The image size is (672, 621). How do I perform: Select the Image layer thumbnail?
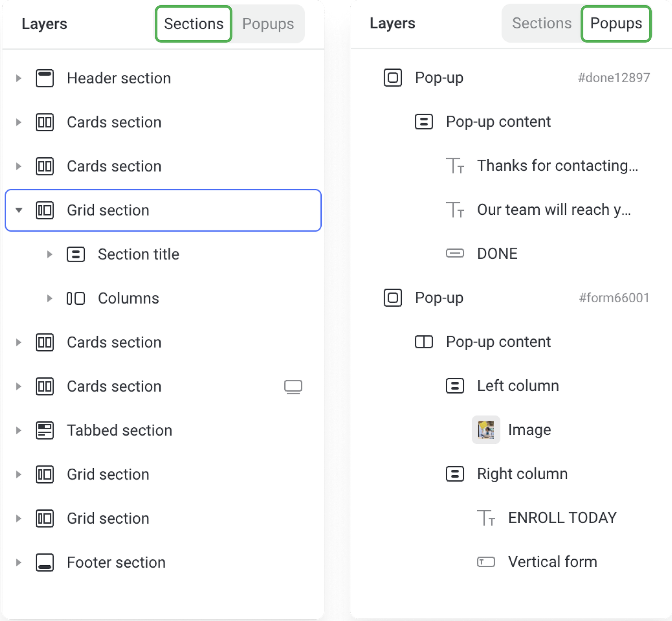pyautogui.click(x=486, y=430)
